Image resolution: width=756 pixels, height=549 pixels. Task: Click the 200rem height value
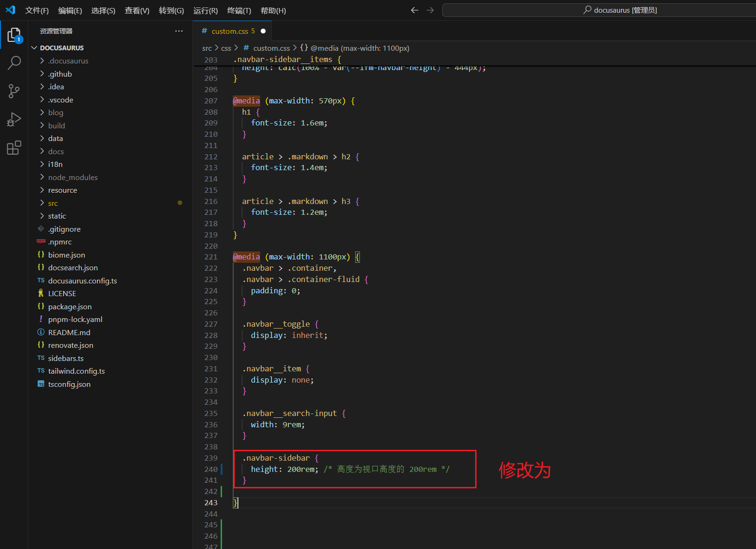(302, 469)
